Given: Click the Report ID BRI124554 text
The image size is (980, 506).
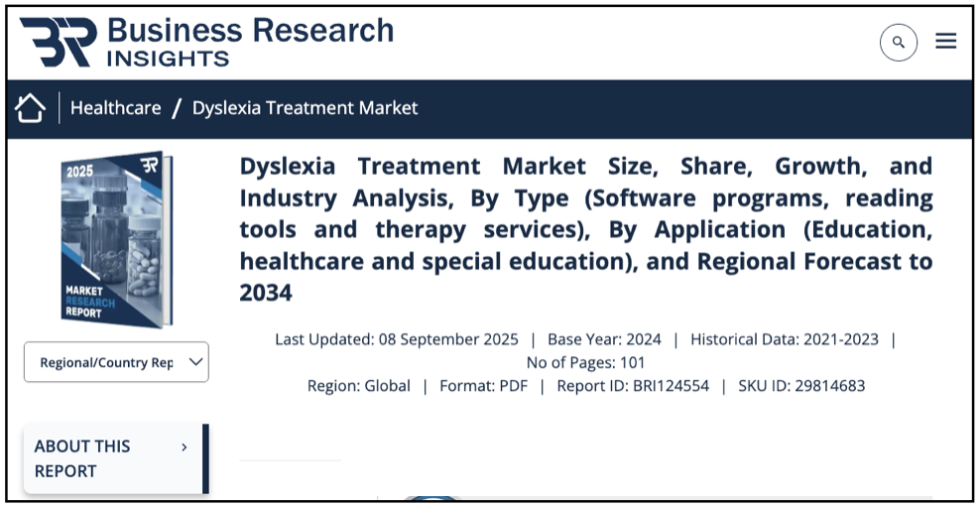Looking at the screenshot, I should tap(633, 386).
